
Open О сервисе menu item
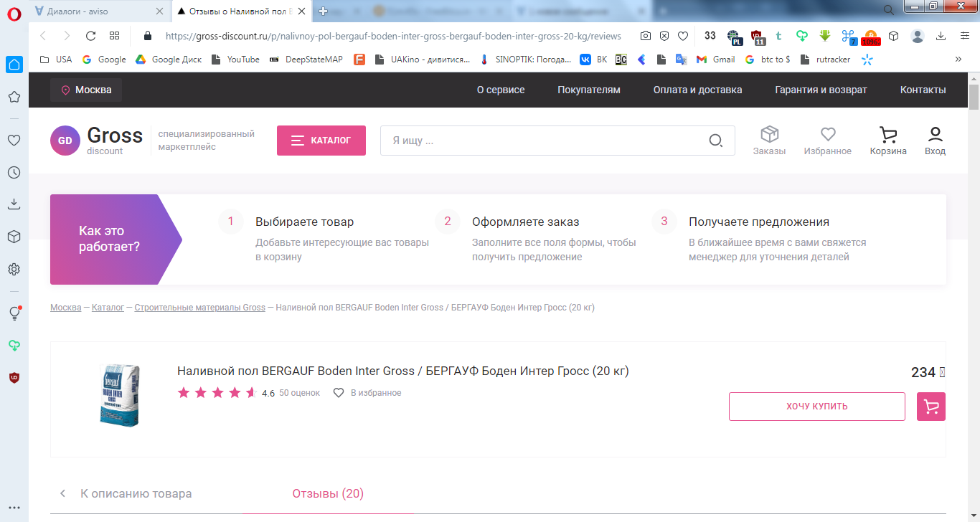(501, 90)
